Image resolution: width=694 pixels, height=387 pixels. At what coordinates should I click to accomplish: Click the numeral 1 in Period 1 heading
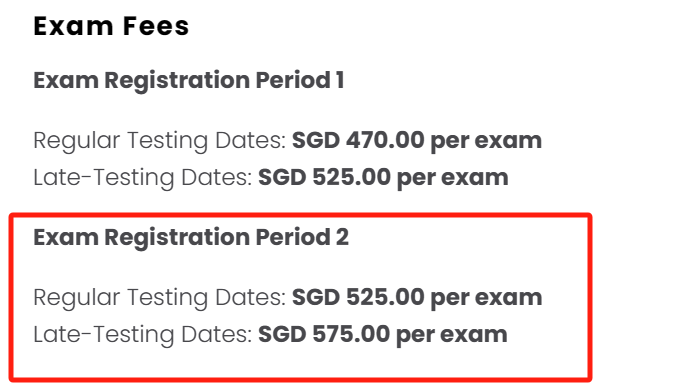[340, 80]
